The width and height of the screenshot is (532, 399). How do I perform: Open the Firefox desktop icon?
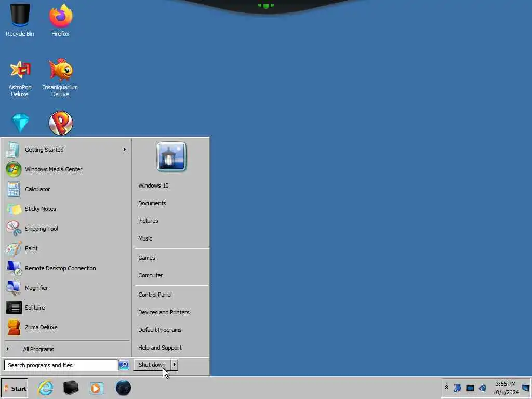[60, 20]
